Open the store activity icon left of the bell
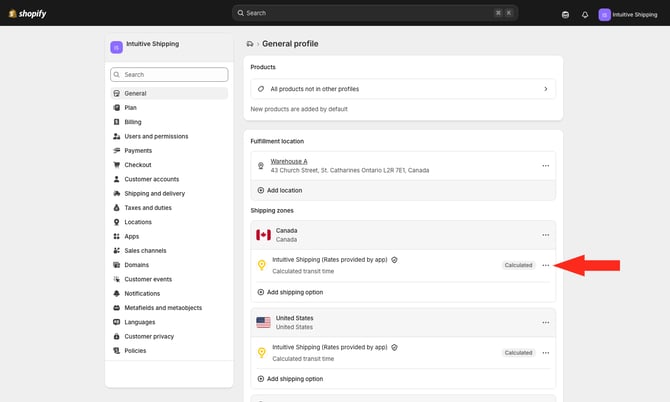Image resolution: width=670 pixels, height=402 pixels. tap(565, 15)
